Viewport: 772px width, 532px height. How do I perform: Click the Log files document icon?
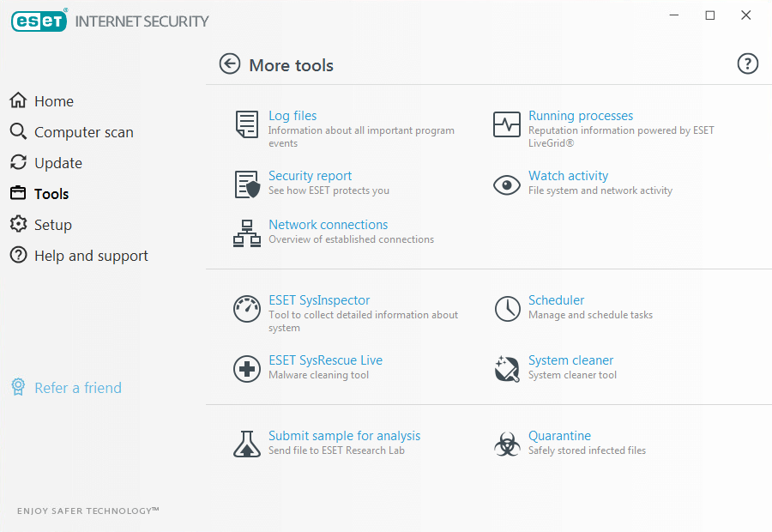coord(247,124)
